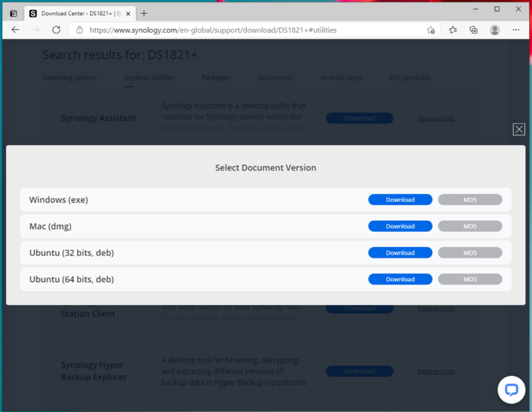532x412 pixels.
Task: Open Synology Assistant Release Note link
Action: click(435, 118)
